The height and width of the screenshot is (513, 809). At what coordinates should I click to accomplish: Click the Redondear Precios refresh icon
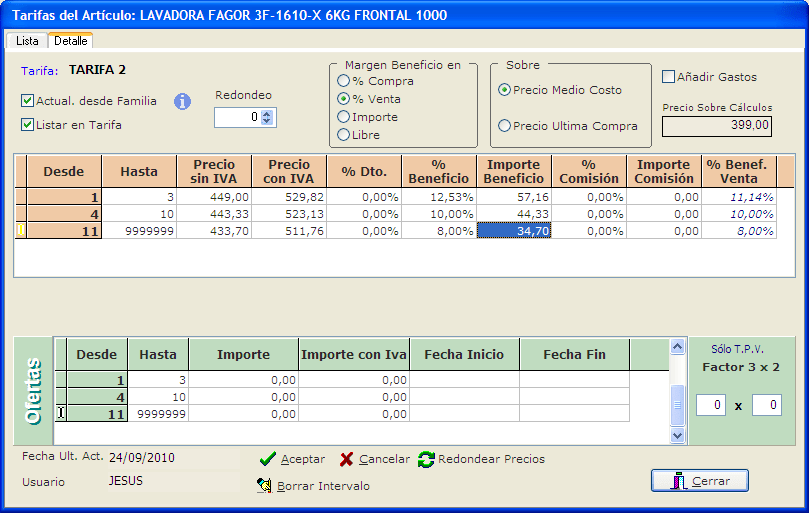tap(426, 459)
